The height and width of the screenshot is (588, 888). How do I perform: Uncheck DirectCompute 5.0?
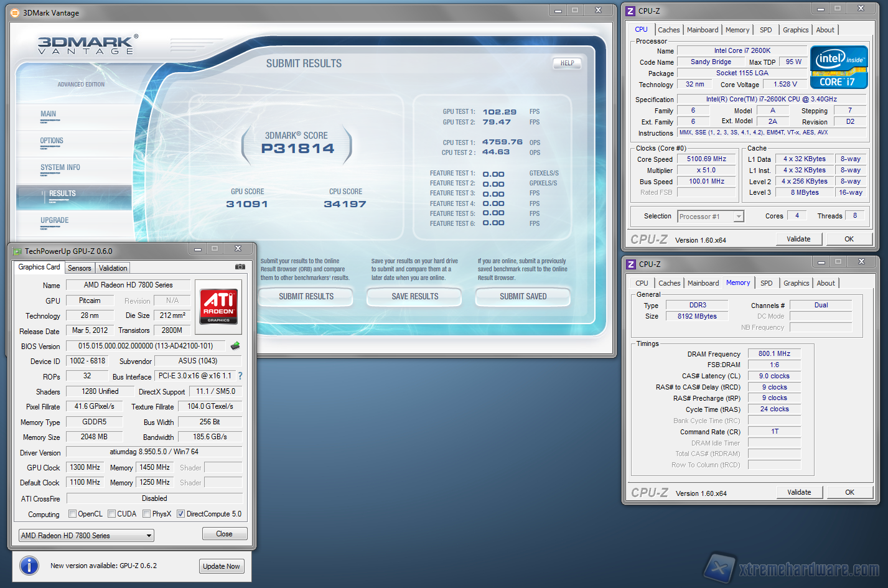point(181,514)
